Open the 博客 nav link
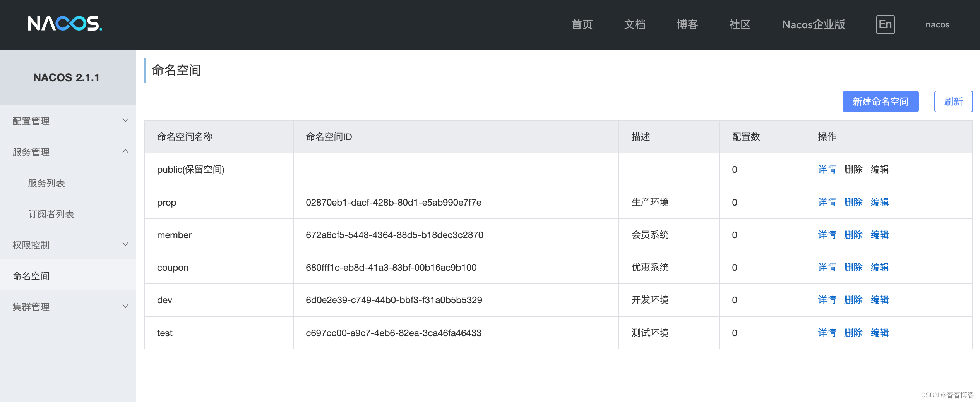 click(x=687, y=24)
